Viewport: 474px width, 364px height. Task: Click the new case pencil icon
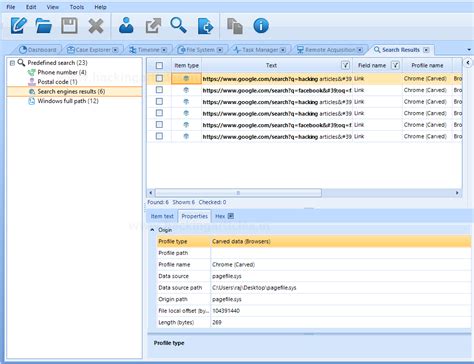coord(19,26)
